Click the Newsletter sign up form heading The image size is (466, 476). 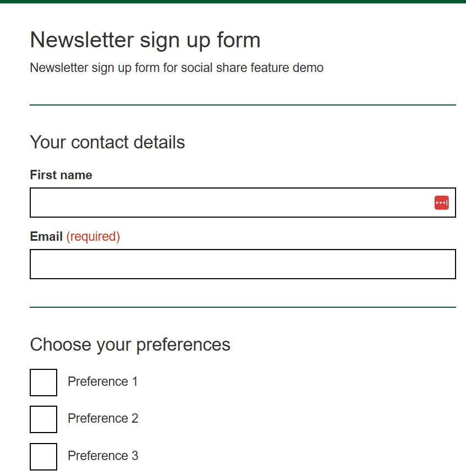pyautogui.click(x=145, y=40)
